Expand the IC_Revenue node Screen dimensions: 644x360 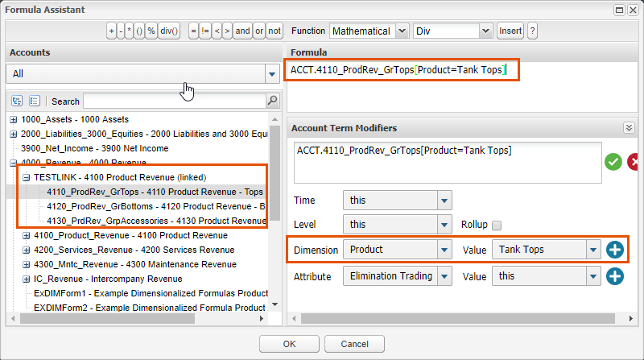pos(27,279)
